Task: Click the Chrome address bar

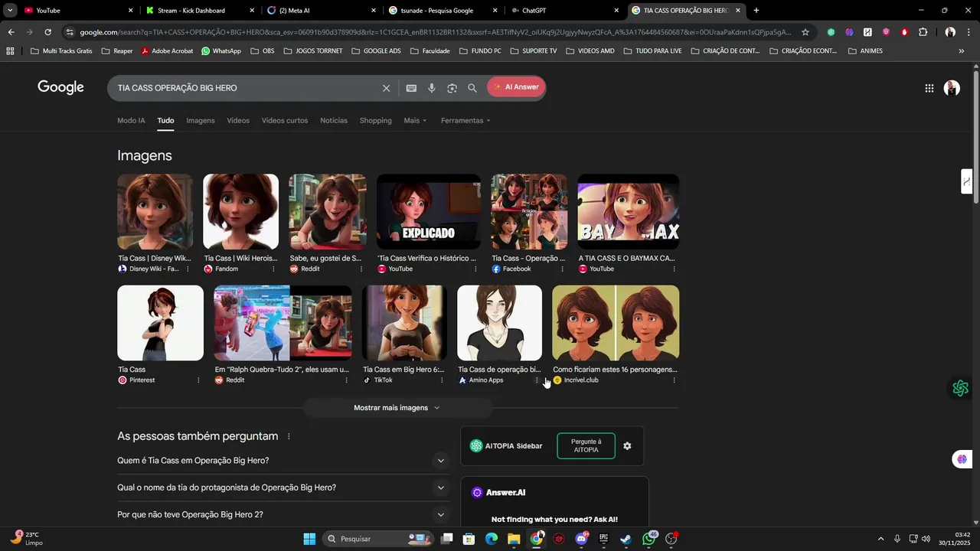Action: (435, 32)
